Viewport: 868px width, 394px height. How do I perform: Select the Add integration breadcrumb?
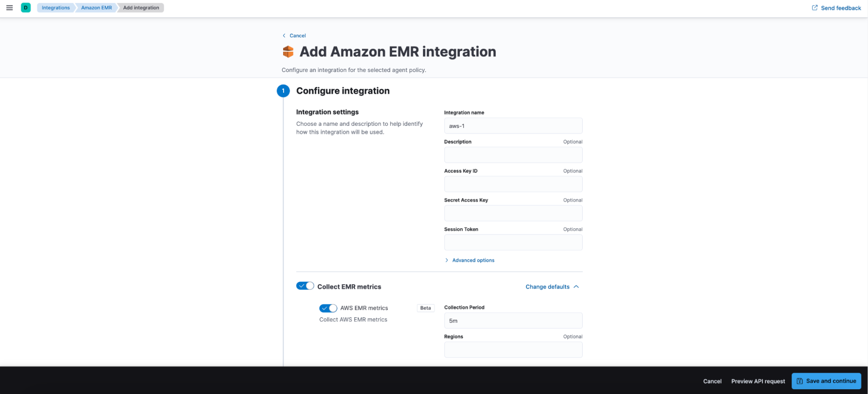(x=141, y=8)
